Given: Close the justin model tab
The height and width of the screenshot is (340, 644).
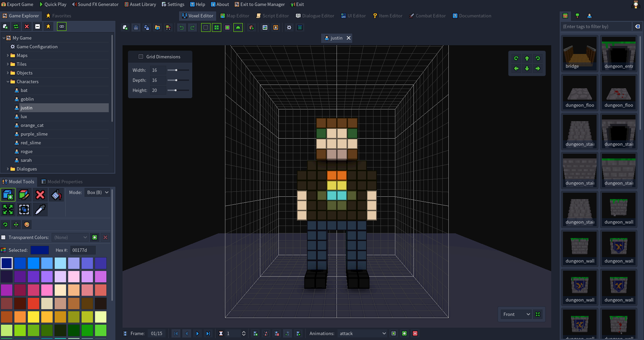Looking at the screenshot, I should [349, 38].
